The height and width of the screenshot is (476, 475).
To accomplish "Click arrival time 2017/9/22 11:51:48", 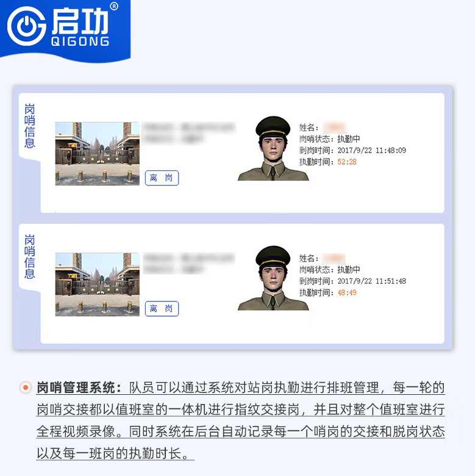I will (x=372, y=281).
